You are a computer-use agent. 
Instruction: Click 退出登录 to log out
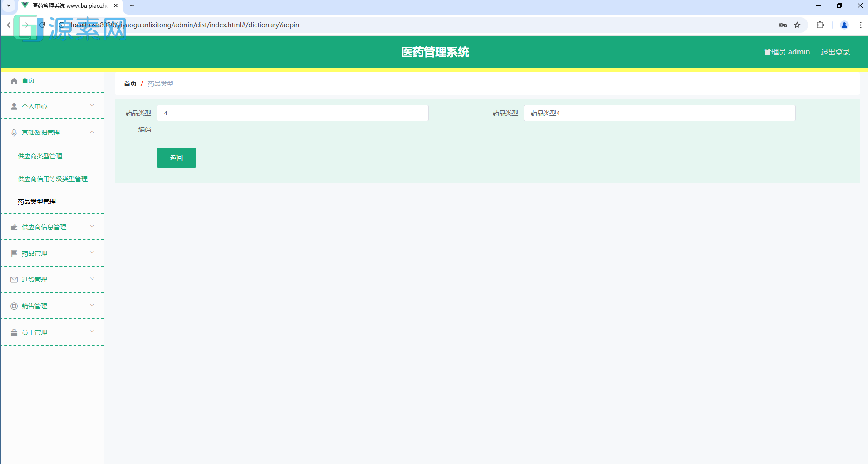point(835,52)
